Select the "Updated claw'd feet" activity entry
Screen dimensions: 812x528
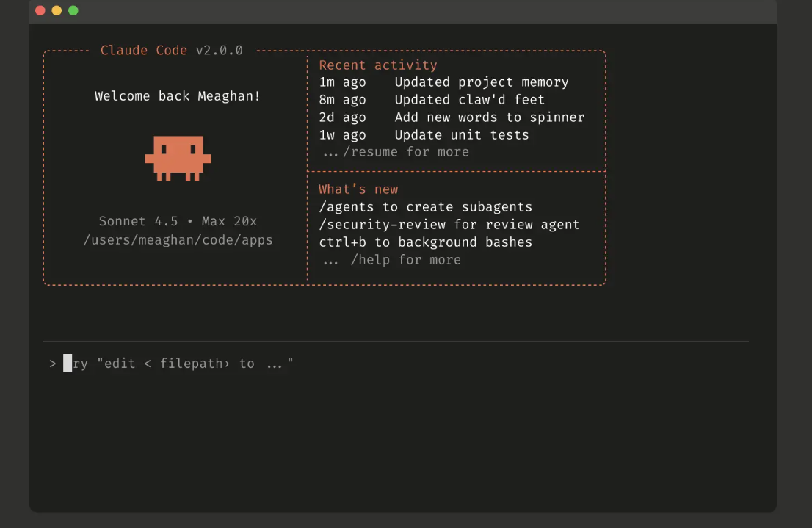(469, 100)
